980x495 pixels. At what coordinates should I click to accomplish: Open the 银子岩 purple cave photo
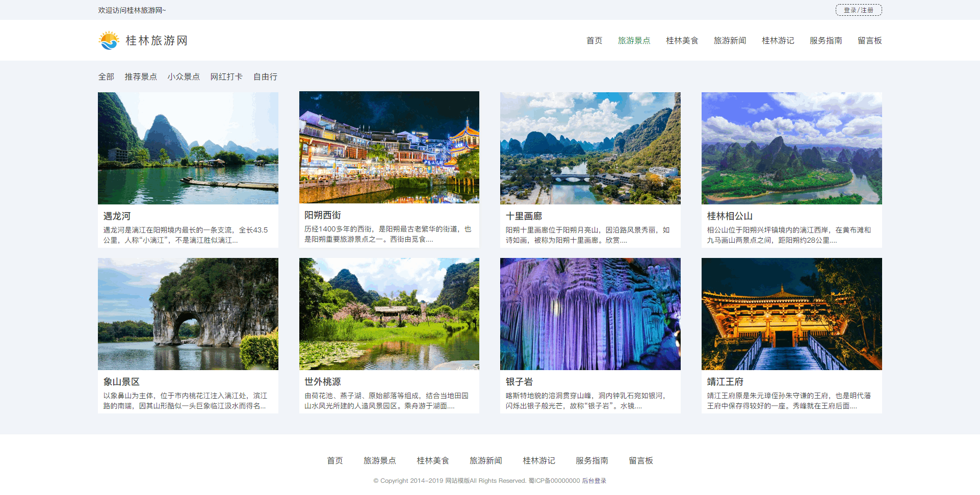(x=590, y=314)
